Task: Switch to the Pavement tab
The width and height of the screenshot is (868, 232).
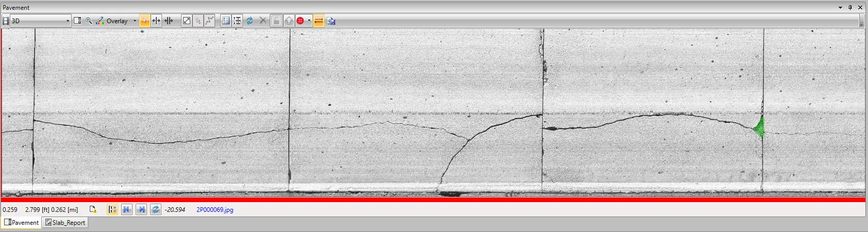Action: (21, 222)
